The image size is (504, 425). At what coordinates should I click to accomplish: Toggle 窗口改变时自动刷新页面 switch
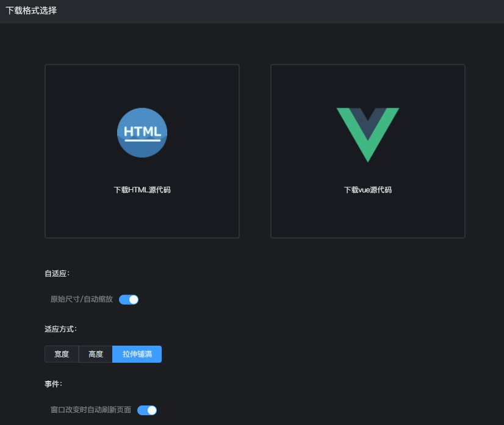point(147,410)
